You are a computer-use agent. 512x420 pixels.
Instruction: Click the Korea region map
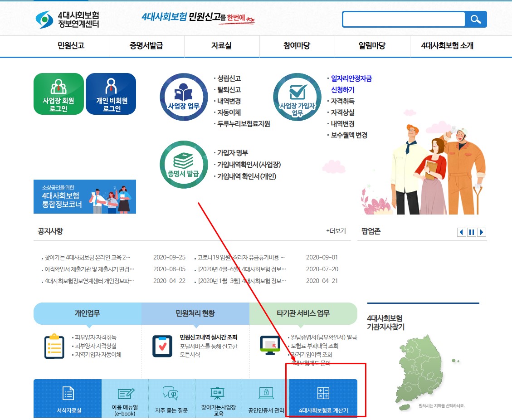pos(419,374)
